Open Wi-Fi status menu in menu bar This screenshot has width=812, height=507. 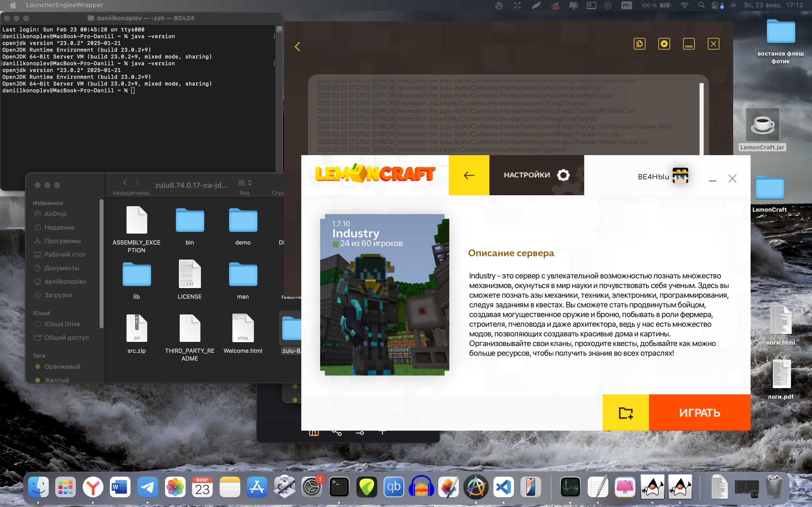(684, 5)
